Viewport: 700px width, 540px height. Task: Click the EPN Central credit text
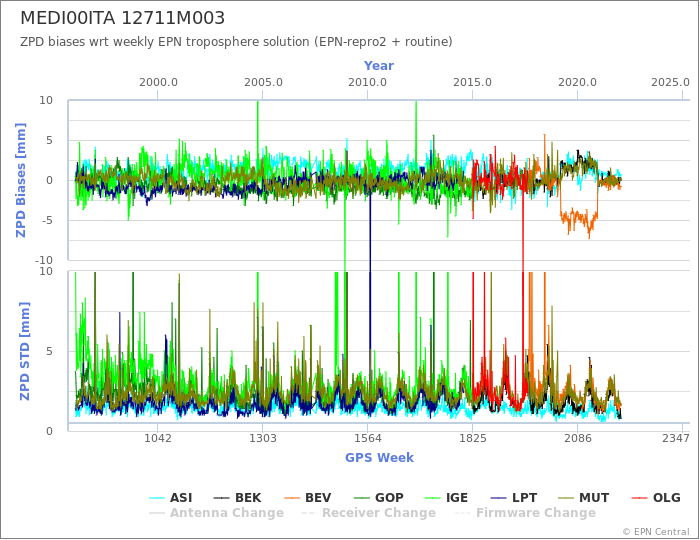click(x=656, y=532)
